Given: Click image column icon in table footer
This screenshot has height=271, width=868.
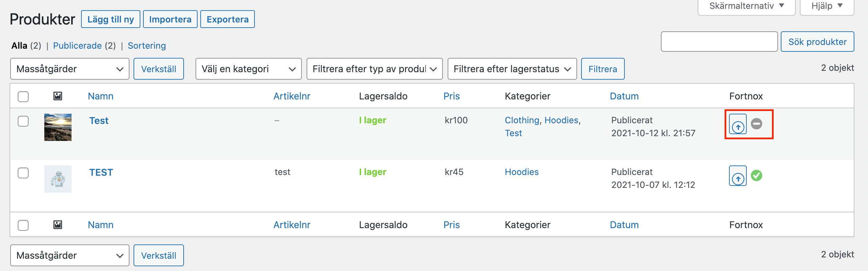Looking at the screenshot, I should coord(58,225).
